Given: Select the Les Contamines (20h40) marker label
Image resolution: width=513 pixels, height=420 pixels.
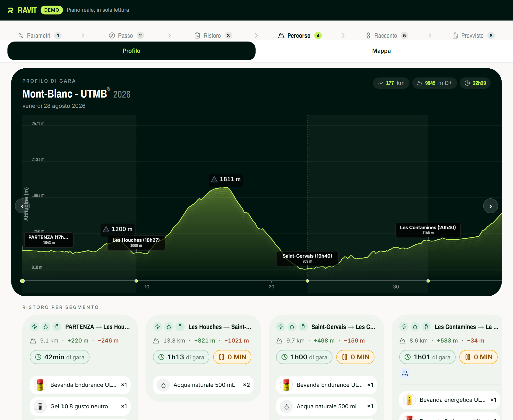Looking at the screenshot, I should [428, 230].
